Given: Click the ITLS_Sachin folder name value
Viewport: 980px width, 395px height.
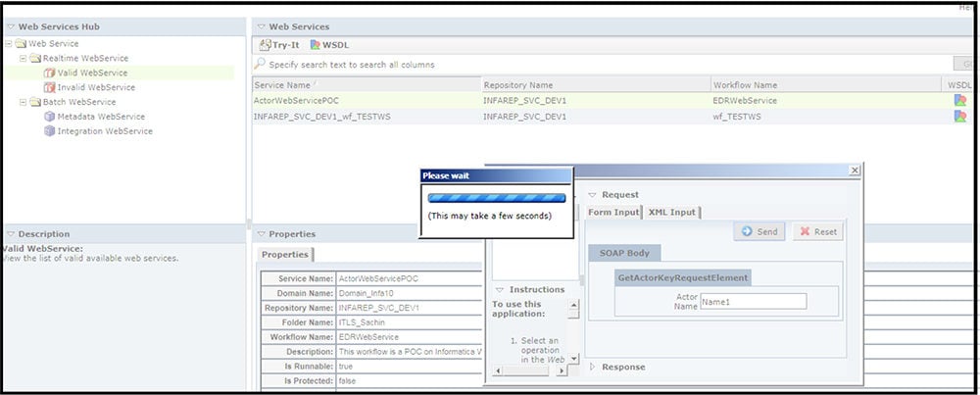Looking at the screenshot, I should click(362, 322).
